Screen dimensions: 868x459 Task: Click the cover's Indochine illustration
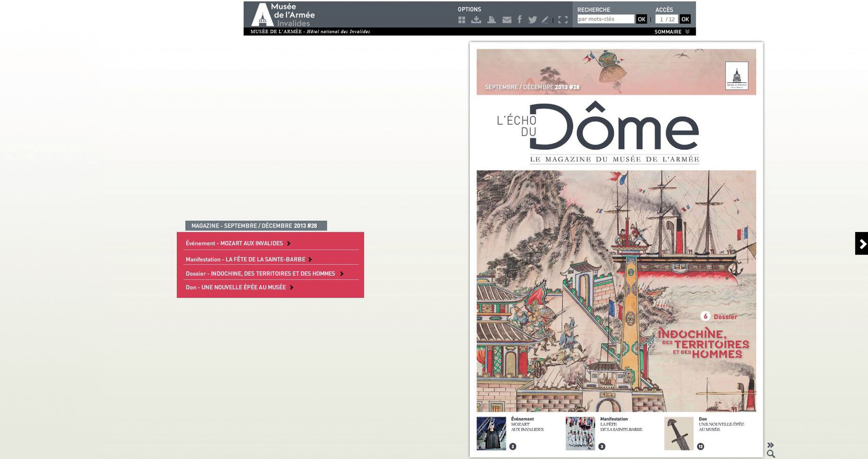click(x=616, y=291)
